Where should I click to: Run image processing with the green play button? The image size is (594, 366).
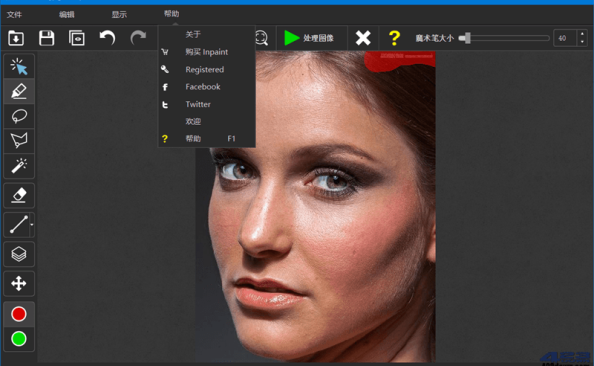click(x=309, y=38)
